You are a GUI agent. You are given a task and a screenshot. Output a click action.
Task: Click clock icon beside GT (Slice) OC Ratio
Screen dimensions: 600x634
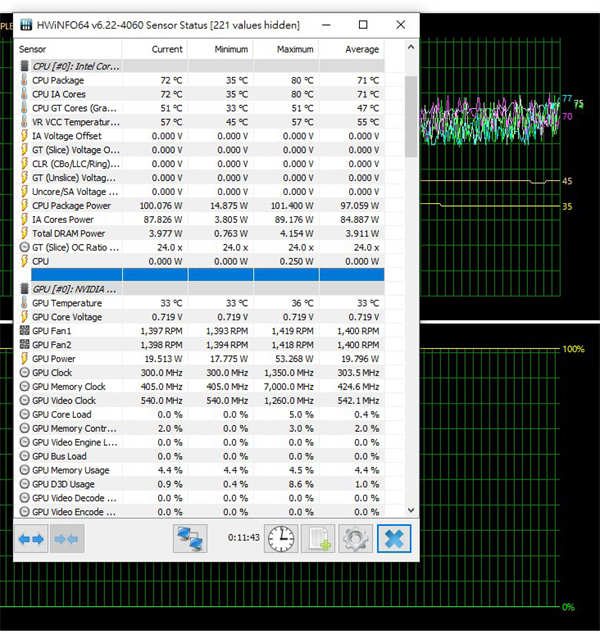pos(25,247)
